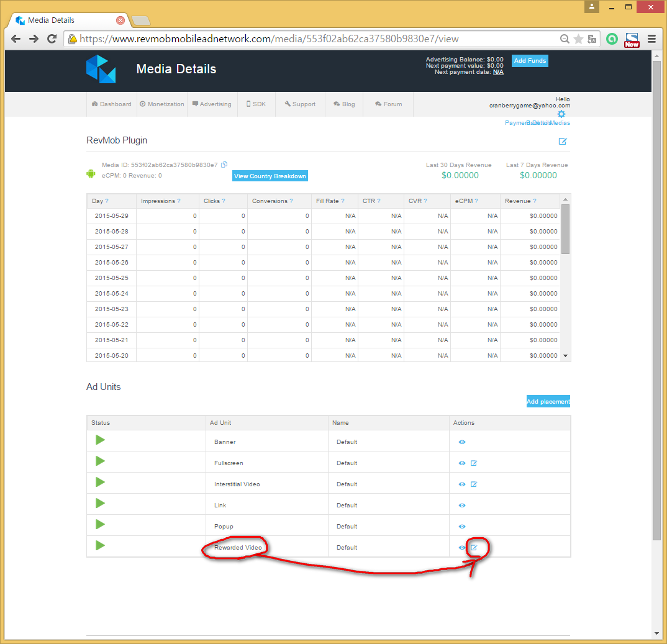
Task: Bookmark the page with the star icon
Action: click(578, 39)
